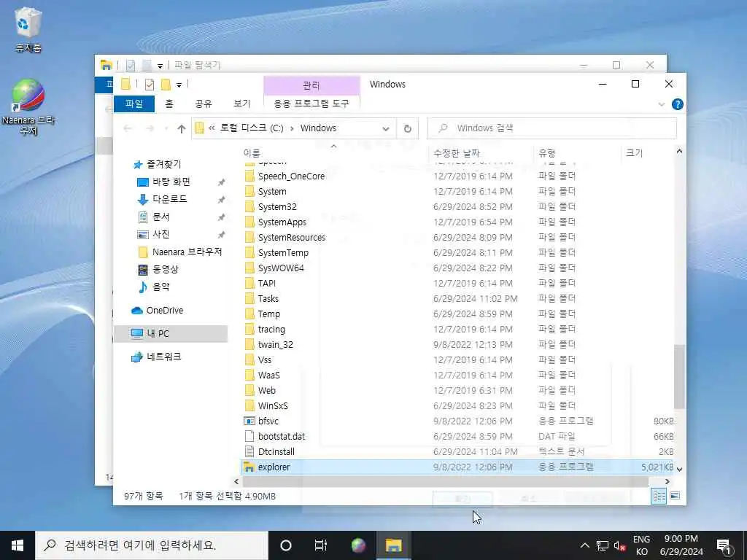The width and height of the screenshot is (747, 560).
Task: Select the DtcInstall text document icon
Action: click(x=249, y=451)
